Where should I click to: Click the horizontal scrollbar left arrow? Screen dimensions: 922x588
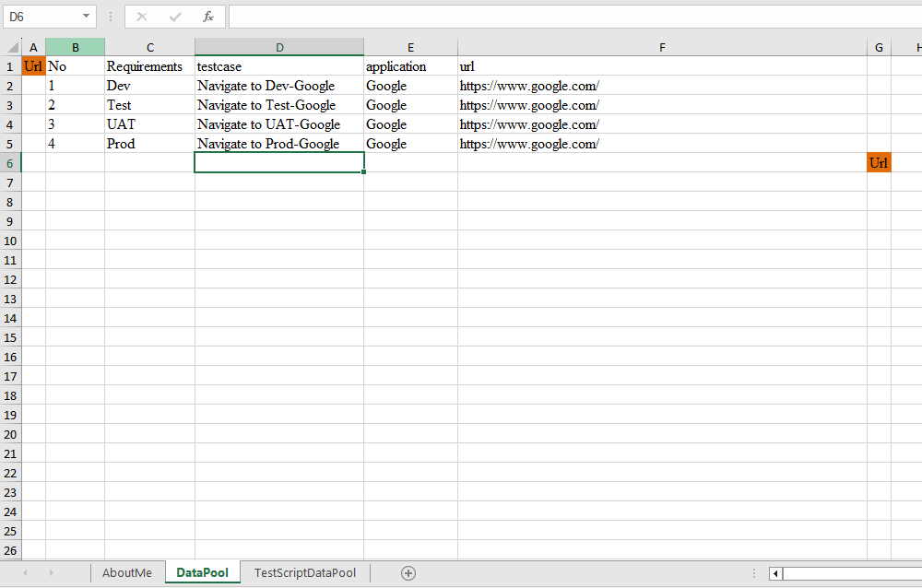[x=775, y=573]
